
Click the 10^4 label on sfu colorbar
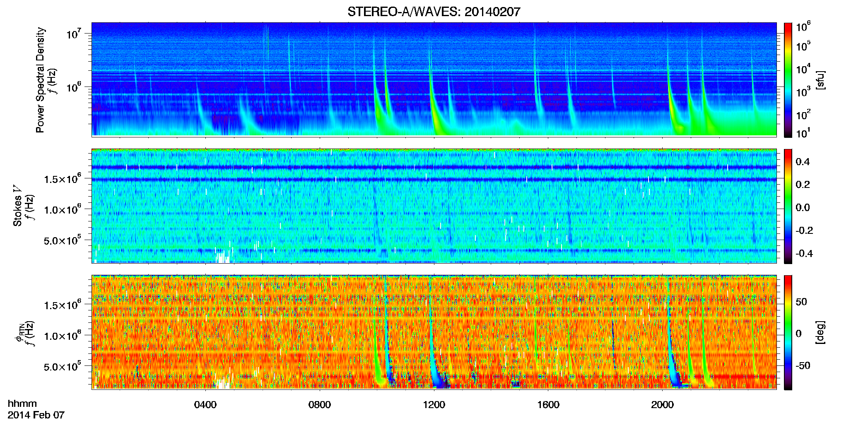click(803, 69)
